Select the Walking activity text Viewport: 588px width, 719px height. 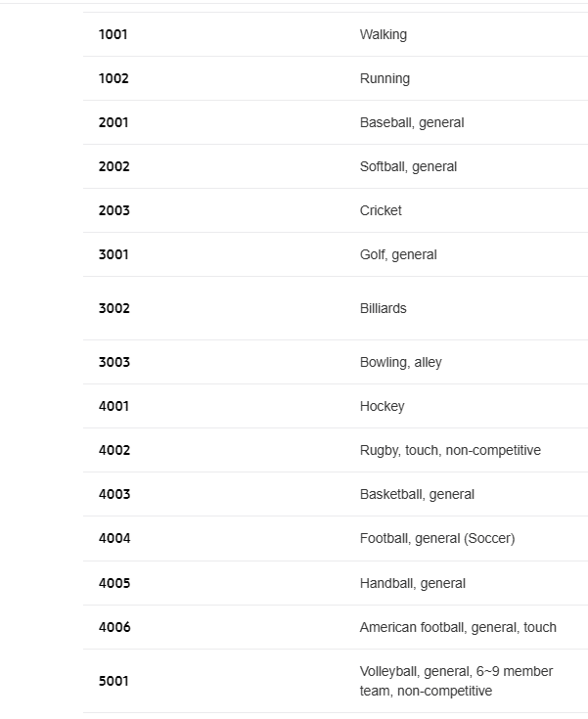tap(383, 34)
